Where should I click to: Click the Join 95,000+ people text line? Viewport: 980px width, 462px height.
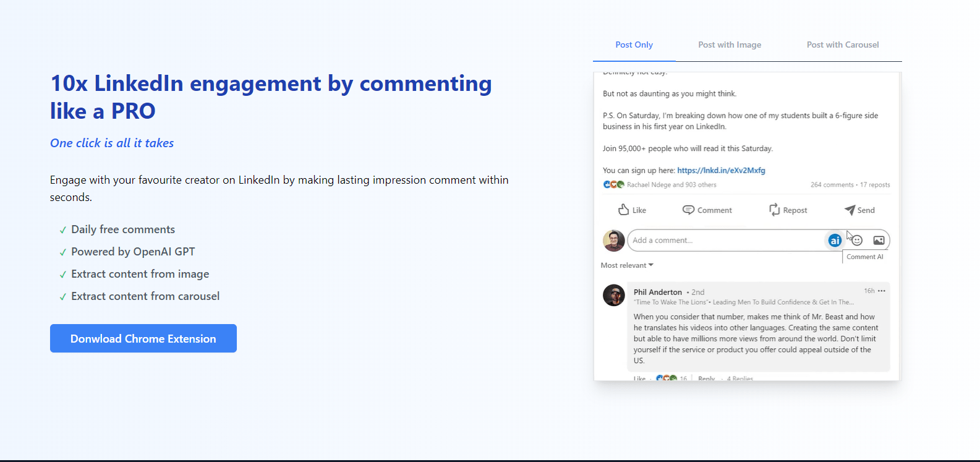688,148
